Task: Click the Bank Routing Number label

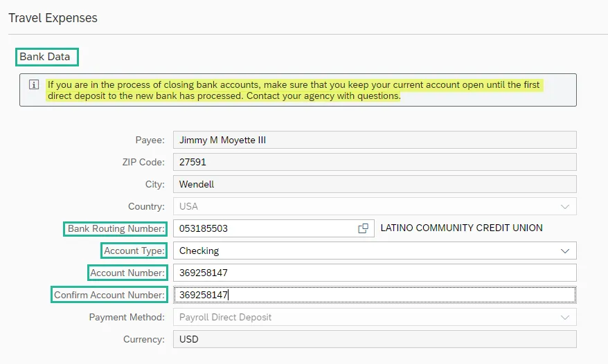Action: [x=116, y=228]
